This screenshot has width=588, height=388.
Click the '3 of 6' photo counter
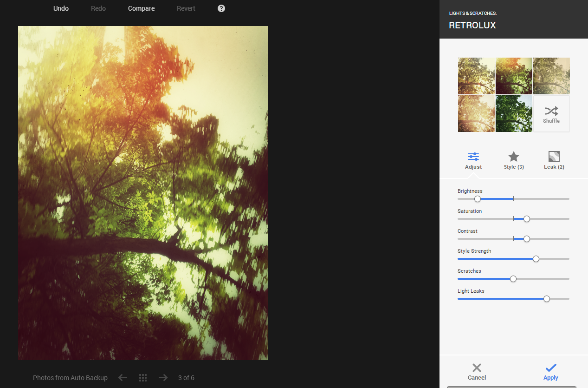tap(186, 378)
